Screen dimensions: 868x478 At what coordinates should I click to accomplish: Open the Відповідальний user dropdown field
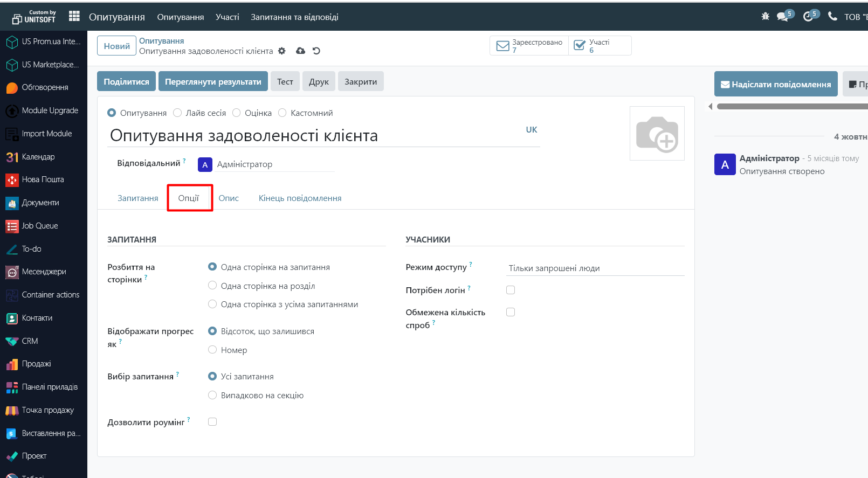pos(275,164)
